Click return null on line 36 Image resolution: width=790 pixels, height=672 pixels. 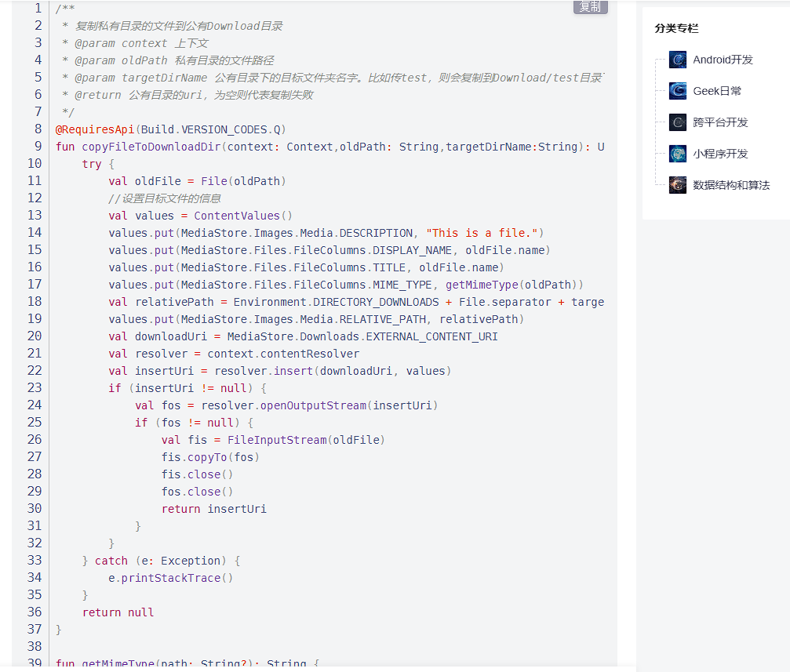tap(118, 612)
